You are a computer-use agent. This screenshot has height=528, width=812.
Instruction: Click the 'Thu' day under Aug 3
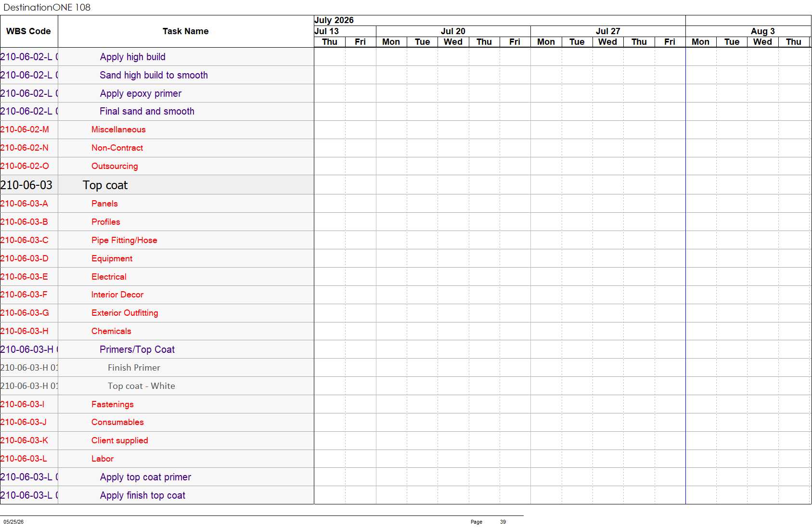(794, 42)
